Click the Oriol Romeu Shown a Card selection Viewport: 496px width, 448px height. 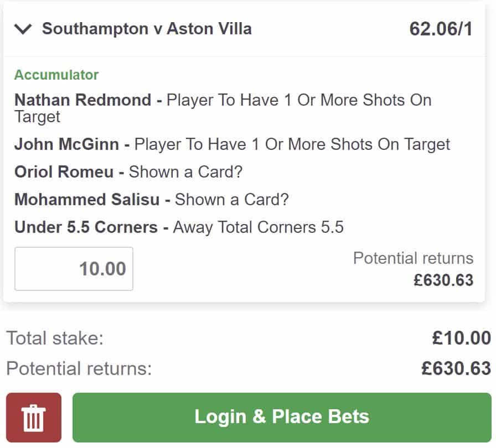point(128,171)
